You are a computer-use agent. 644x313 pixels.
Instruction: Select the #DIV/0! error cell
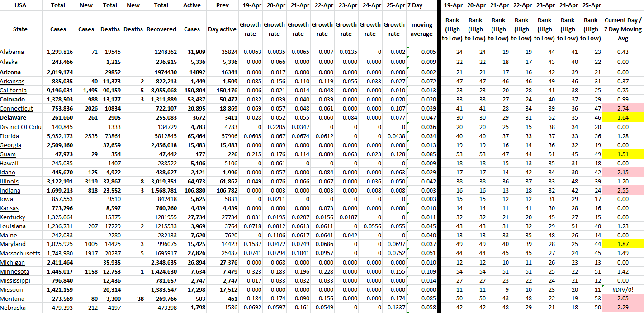622,290
